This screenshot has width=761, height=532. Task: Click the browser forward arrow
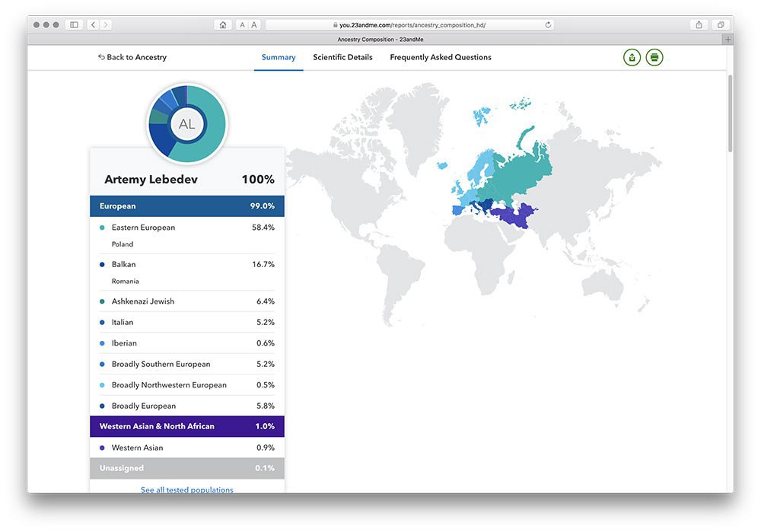(x=105, y=25)
